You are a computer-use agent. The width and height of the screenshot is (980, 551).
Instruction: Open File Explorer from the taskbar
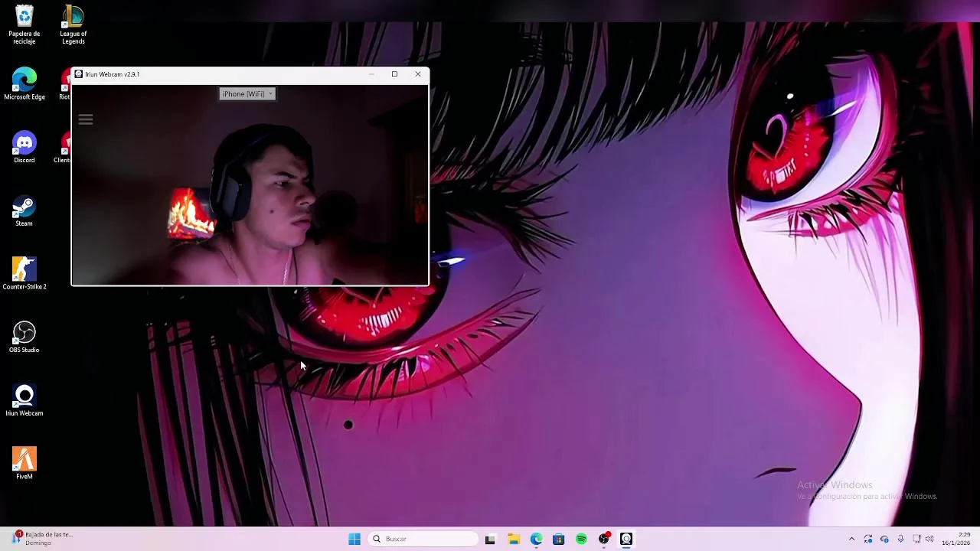point(513,539)
